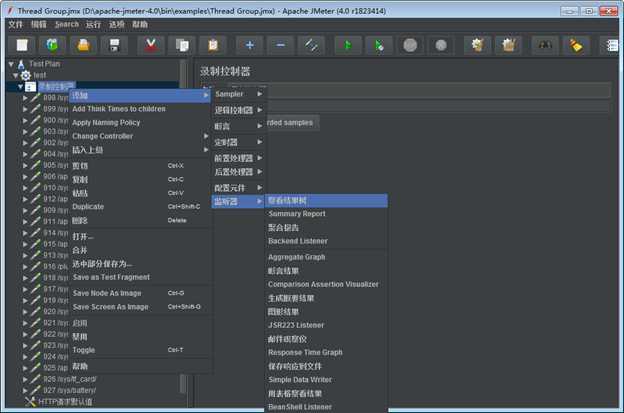Click the Reset Search brush icon

576,45
